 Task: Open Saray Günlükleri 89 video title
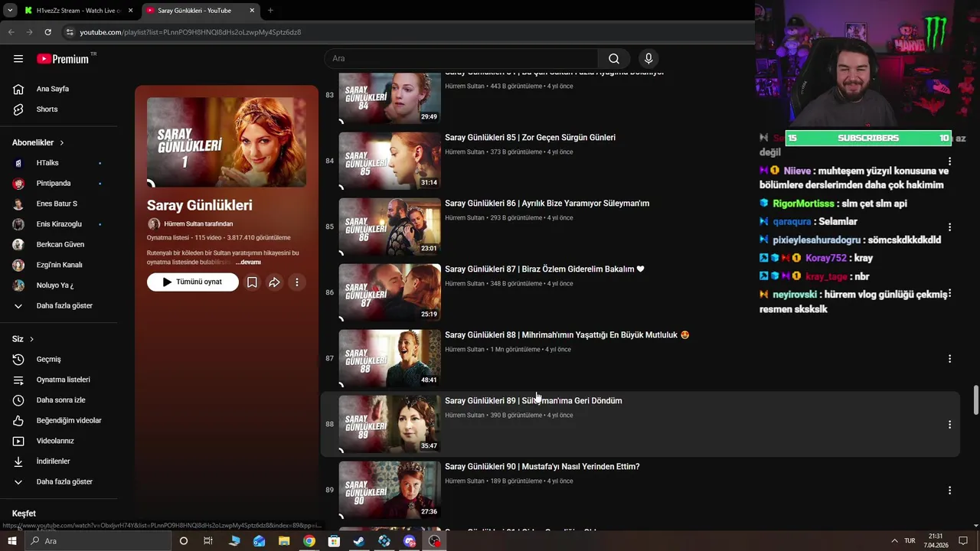click(x=533, y=401)
